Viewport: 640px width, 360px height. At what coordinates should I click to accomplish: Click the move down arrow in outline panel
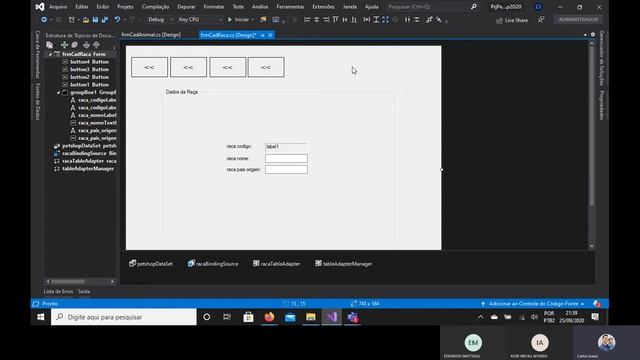(86, 45)
